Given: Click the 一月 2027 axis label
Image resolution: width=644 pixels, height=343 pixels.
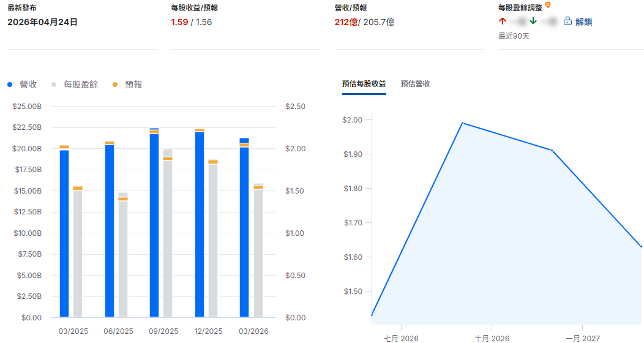Looking at the screenshot, I should (x=583, y=339).
